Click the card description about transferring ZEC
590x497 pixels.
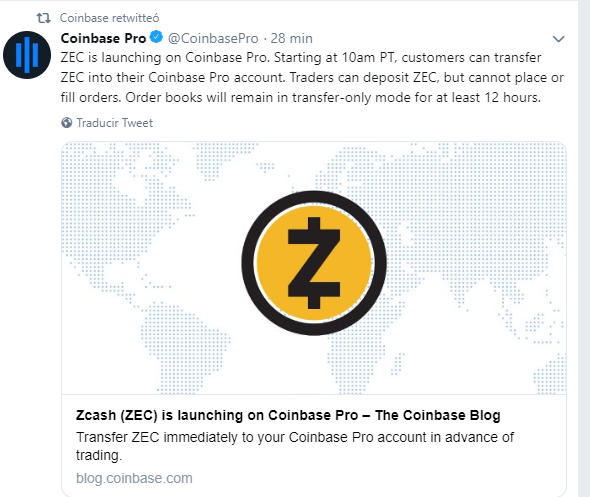295,446
